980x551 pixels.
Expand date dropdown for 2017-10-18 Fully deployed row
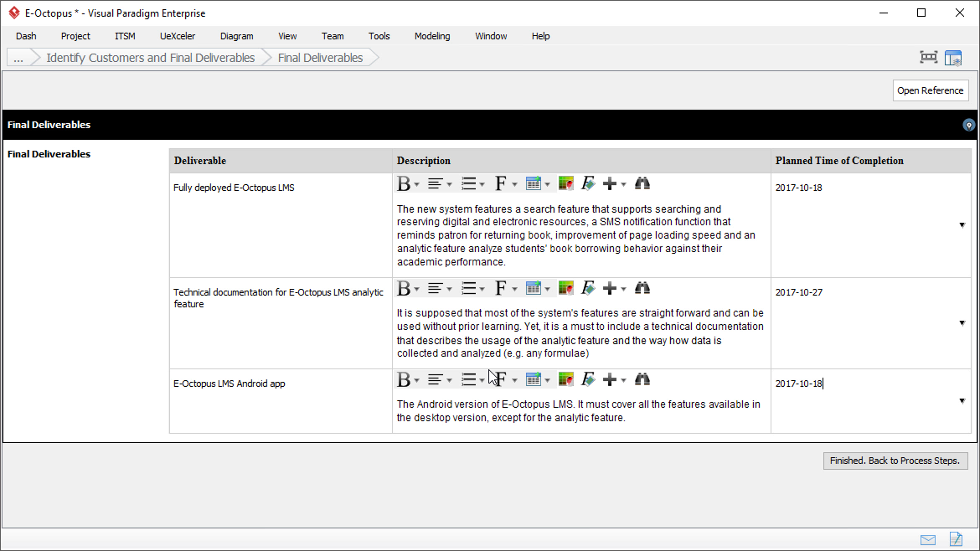[962, 225]
